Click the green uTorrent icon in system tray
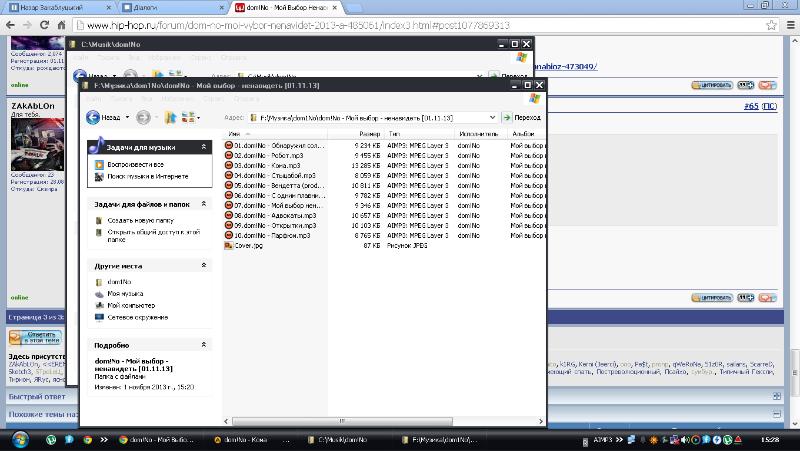The image size is (800, 451). coord(728,439)
